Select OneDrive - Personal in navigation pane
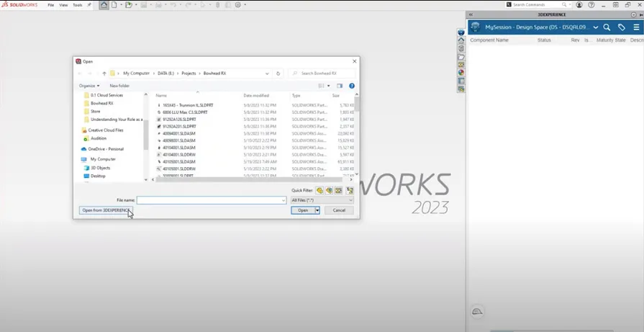 tap(106, 149)
